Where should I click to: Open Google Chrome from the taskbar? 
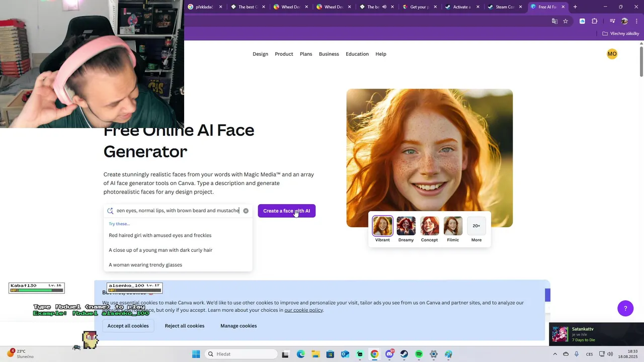[374, 354]
